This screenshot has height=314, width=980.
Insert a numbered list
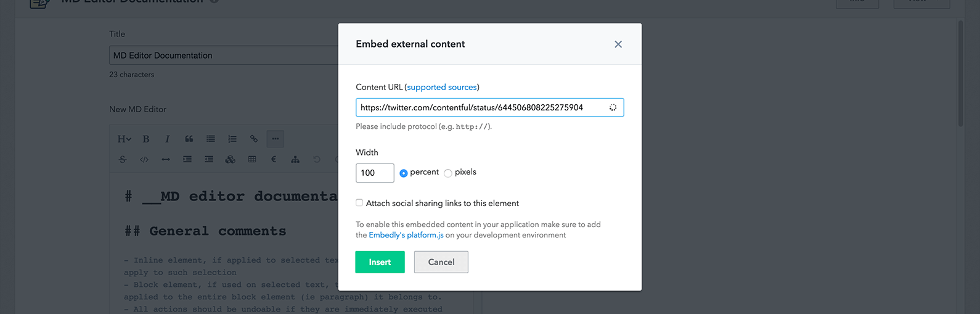pyautogui.click(x=232, y=139)
